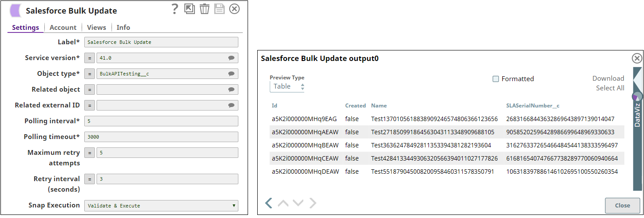This screenshot has width=644, height=218.
Task: Click the Polling timeout field showing 3000
Action: pos(161,137)
